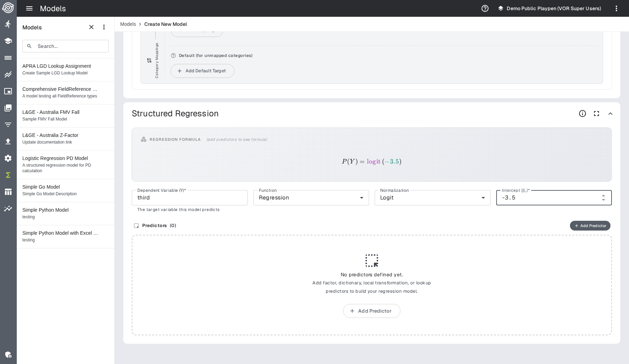Collapse the Structured Regression section
Screen dimensions: 629x364
point(610,114)
